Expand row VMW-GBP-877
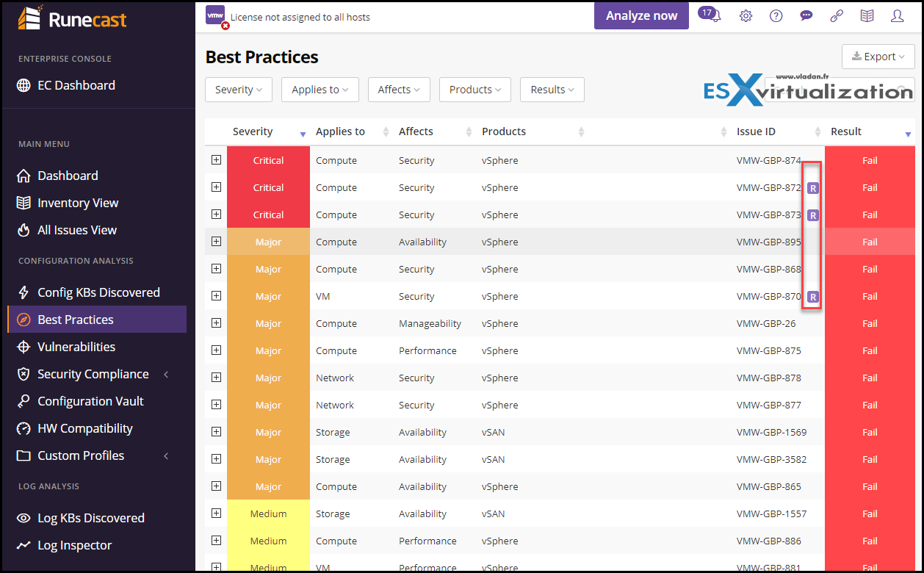This screenshot has width=924, height=573. click(x=216, y=404)
